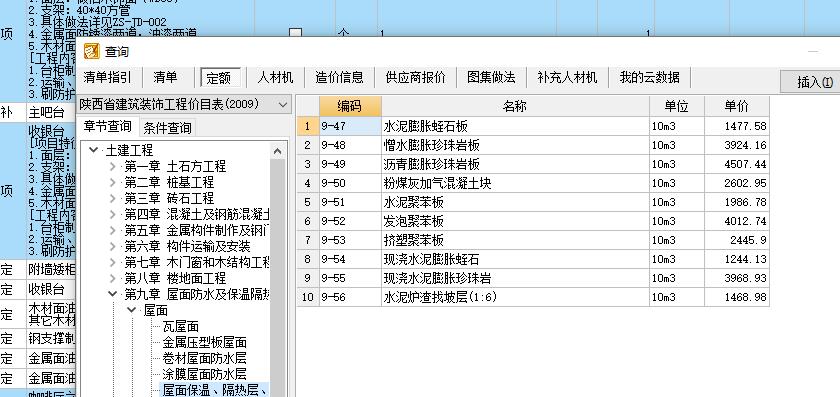Open the 供应商报价 tab
This screenshot has width=840, height=397.
coord(415,78)
